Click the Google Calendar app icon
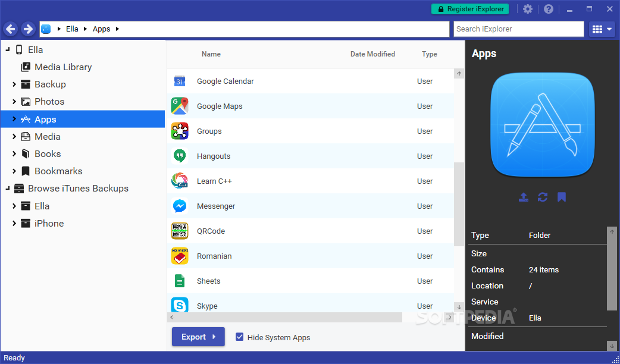 [x=180, y=81]
